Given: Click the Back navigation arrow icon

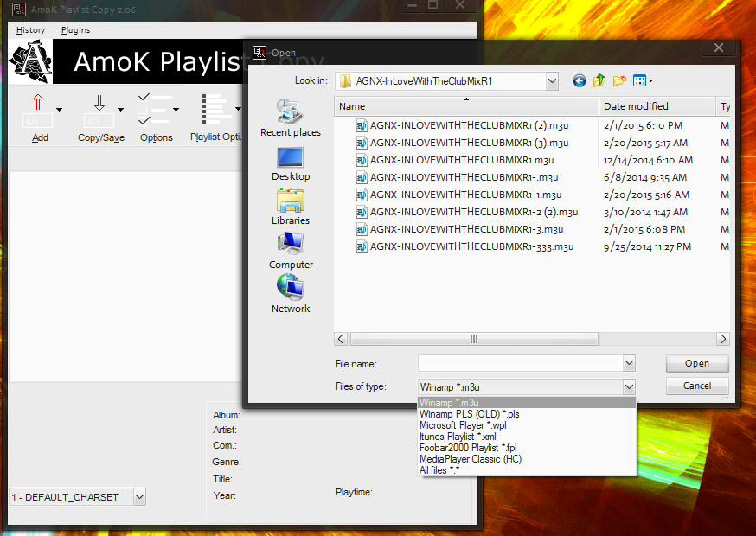Looking at the screenshot, I should pos(580,81).
